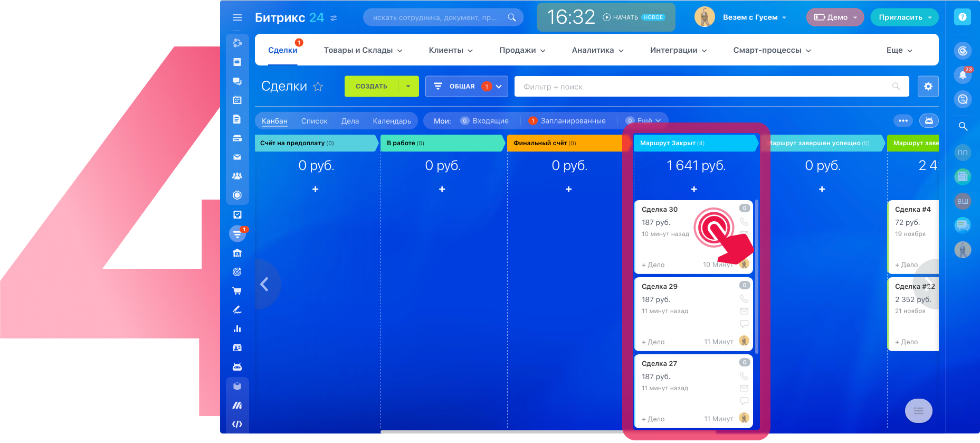The width and height of the screenshot is (980, 443).
Task: Switch to the Дела view
Action: (x=350, y=121)
